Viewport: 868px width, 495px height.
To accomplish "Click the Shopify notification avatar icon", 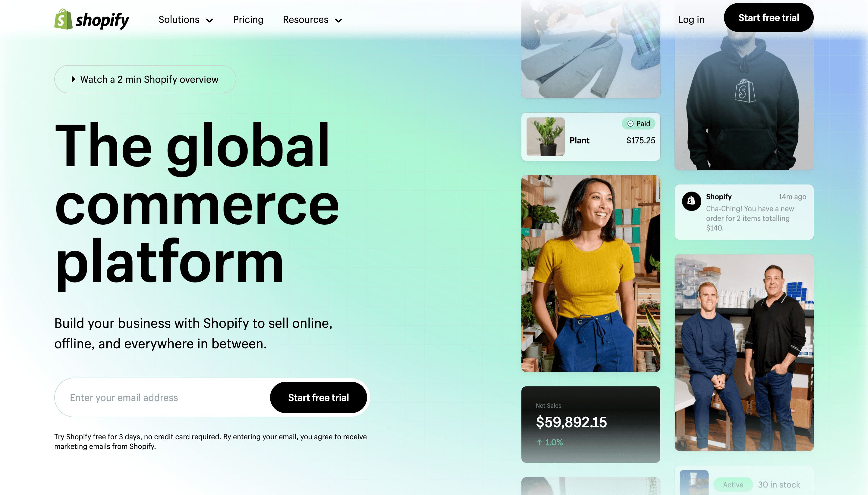I will click(x=691, y=201).
